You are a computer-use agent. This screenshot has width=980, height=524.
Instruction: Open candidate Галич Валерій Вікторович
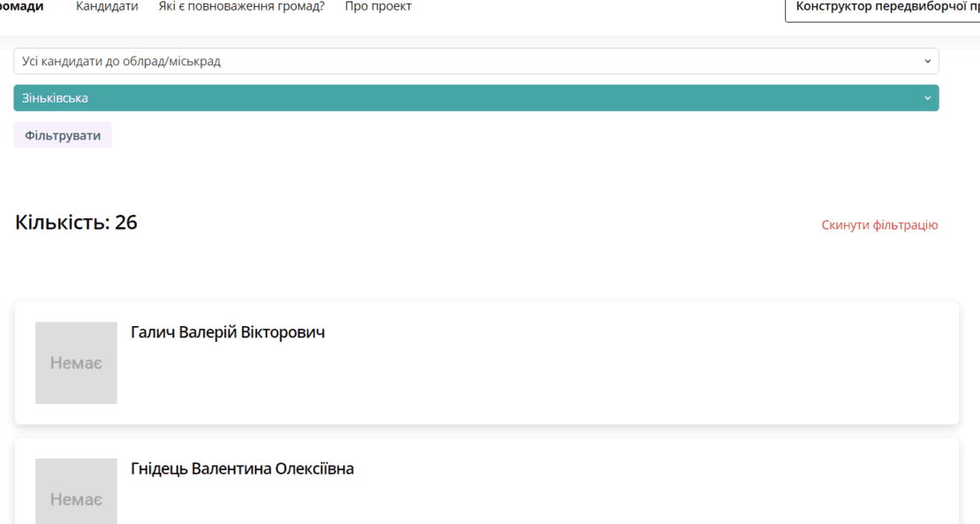[228, 332]
